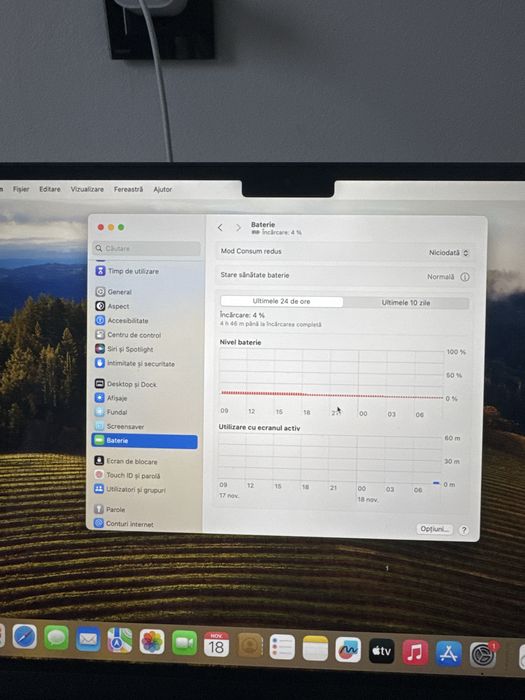
Task: Open Messages app in the Dock
Action: coord(56,638)
